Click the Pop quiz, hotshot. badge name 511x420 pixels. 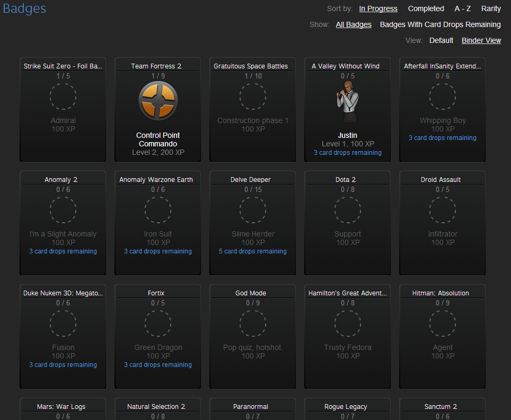pyautogui.click(x=253, y=347)
